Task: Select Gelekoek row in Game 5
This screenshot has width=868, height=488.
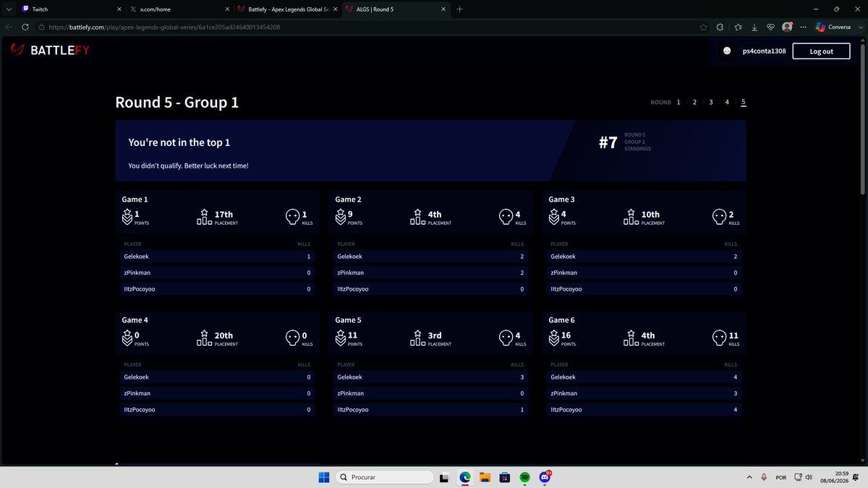Action: tap(430, 377)
